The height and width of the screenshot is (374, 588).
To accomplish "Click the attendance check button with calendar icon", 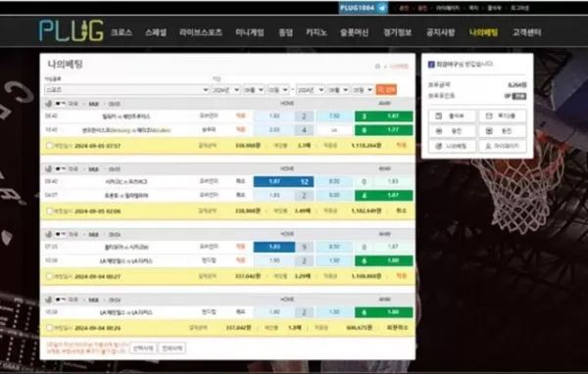I will click(x=452, y=117).
